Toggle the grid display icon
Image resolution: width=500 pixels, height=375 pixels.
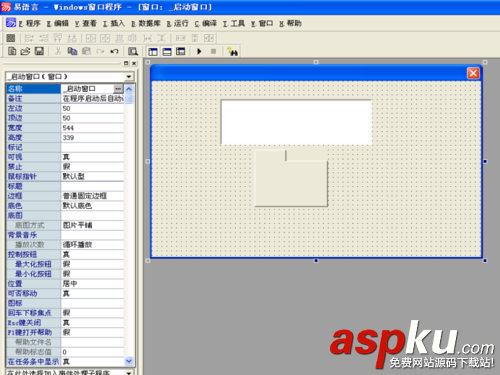(x=11, y=38)
